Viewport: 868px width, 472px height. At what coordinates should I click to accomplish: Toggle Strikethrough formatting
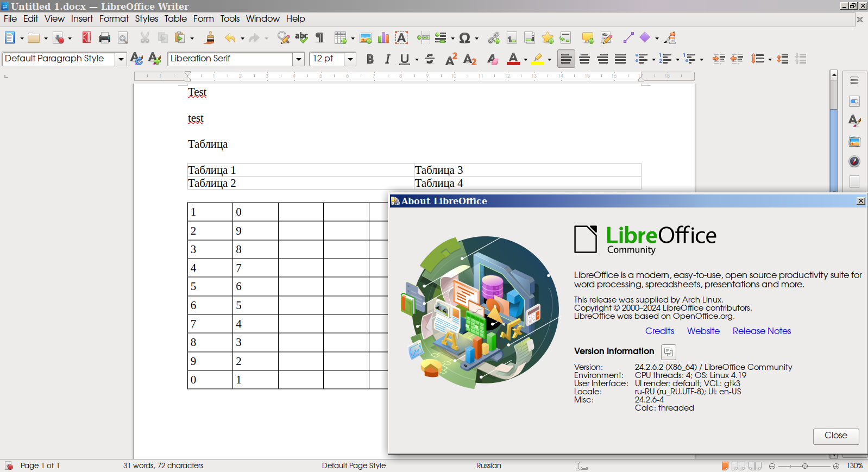430,59
